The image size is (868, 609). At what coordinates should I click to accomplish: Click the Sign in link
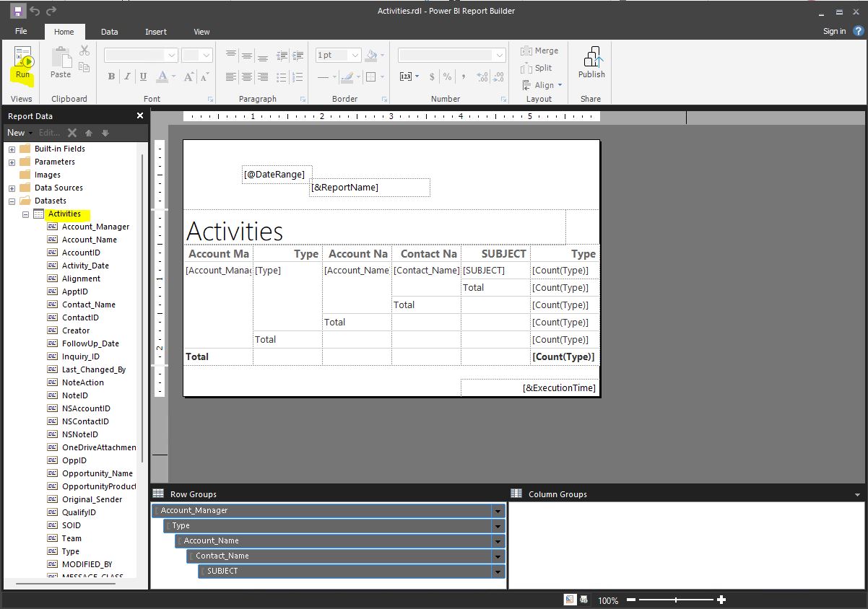(x=834, y=31)
